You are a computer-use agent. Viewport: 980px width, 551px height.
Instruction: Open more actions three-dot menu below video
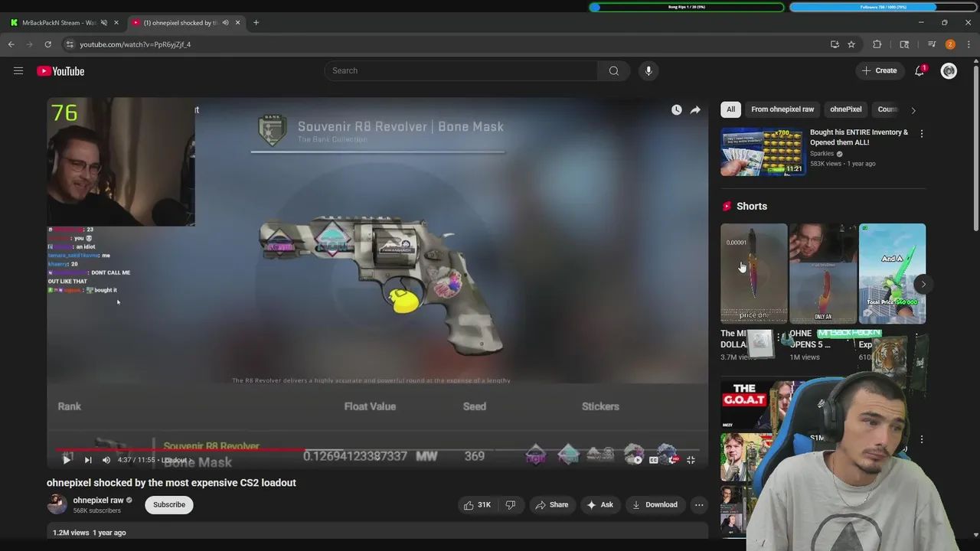coord(699,504)
